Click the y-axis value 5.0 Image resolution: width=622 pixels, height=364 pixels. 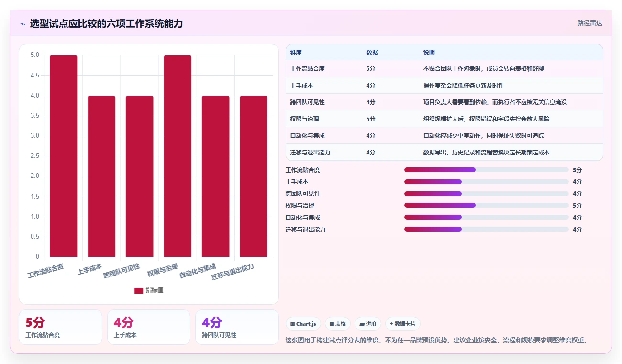(x=35, y=55)
